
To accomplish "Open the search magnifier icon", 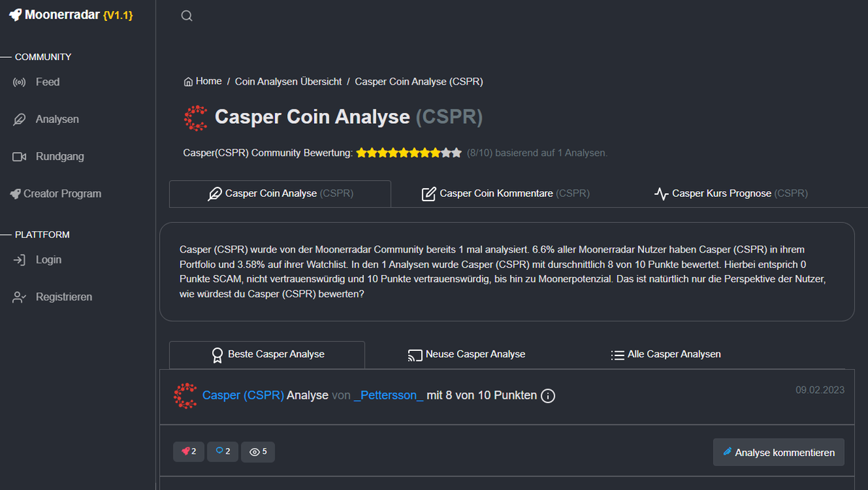I will click(187, 16).
